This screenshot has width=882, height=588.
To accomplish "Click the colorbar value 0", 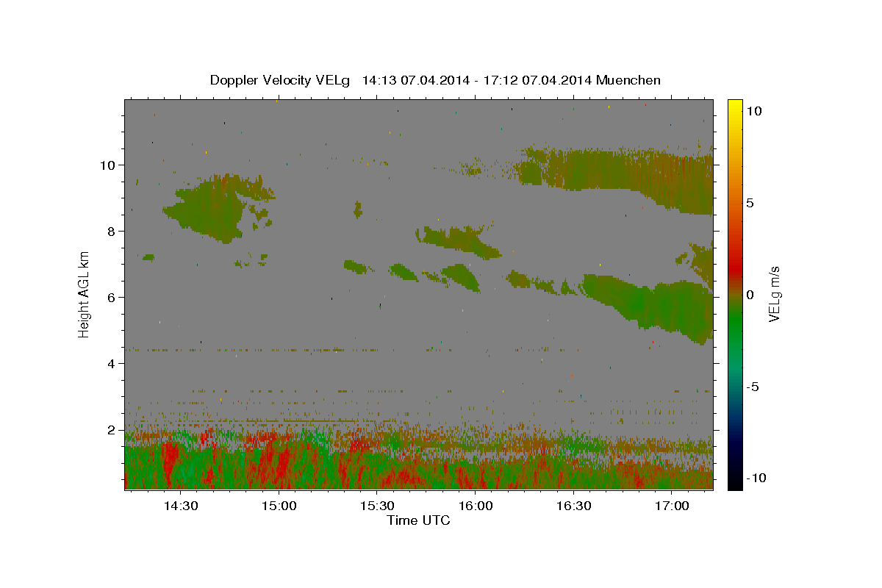I will pos(751,295).
